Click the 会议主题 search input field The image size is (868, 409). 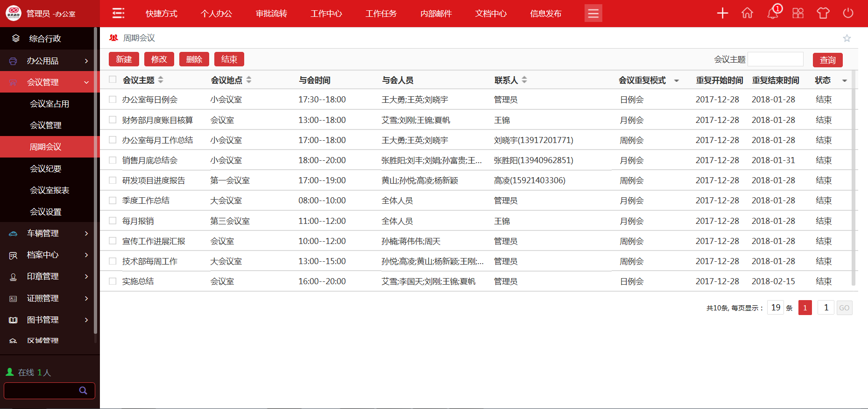tap(775, 59)
